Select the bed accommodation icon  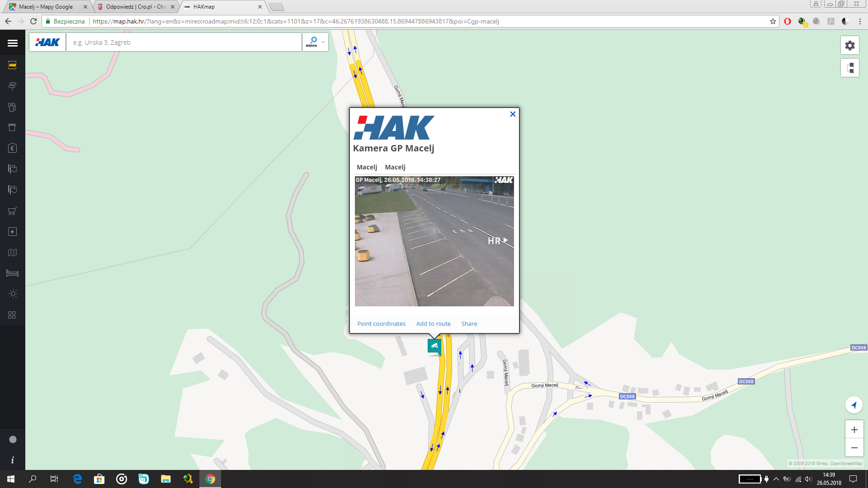(x=13, y=273)
